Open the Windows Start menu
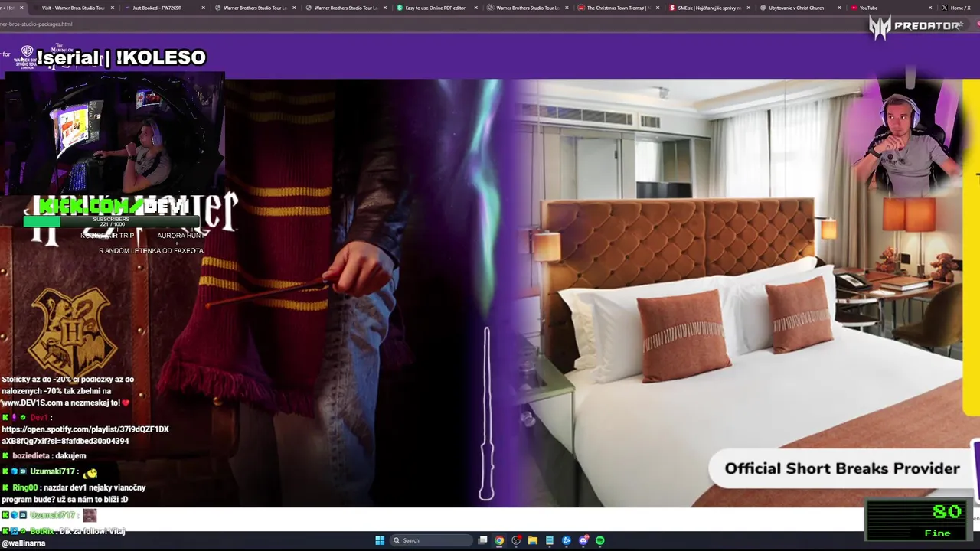Image resolution: width=980 pixels, height=551 pixels. coord(380,540)
